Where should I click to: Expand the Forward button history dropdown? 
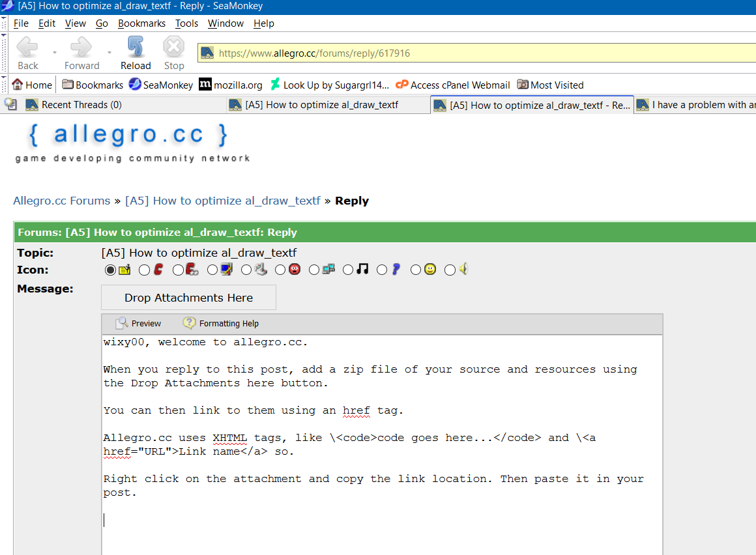[x=109, y=52]
